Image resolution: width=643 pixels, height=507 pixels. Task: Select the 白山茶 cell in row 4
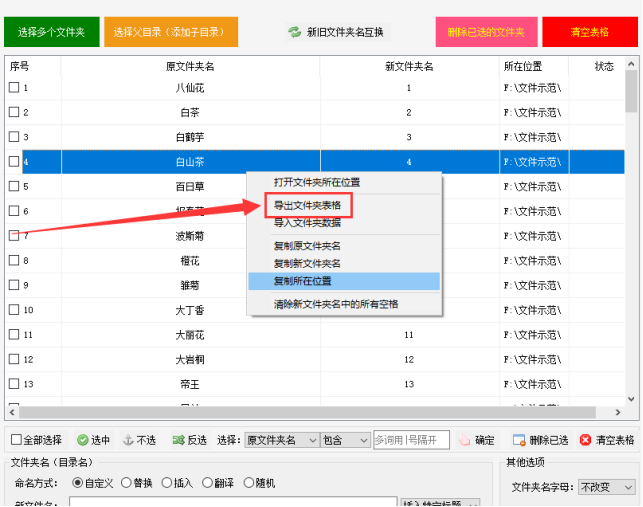pyautogui.click(x=190, y=162)
